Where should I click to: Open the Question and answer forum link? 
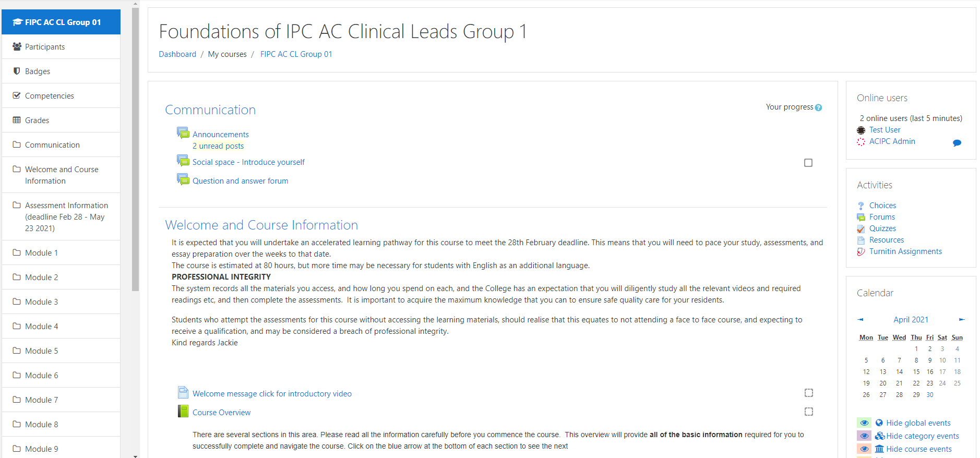[240, 181]
